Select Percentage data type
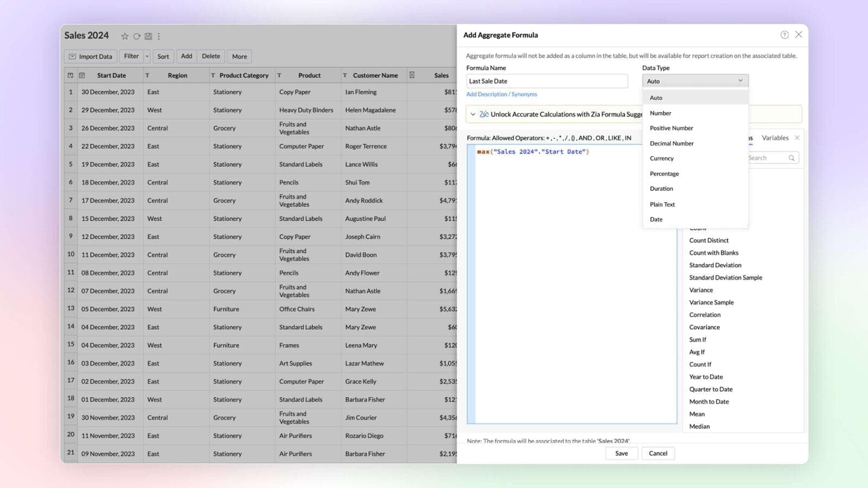Screen dimensions: 868x488 pyautogui.click(x=695, y=174)
